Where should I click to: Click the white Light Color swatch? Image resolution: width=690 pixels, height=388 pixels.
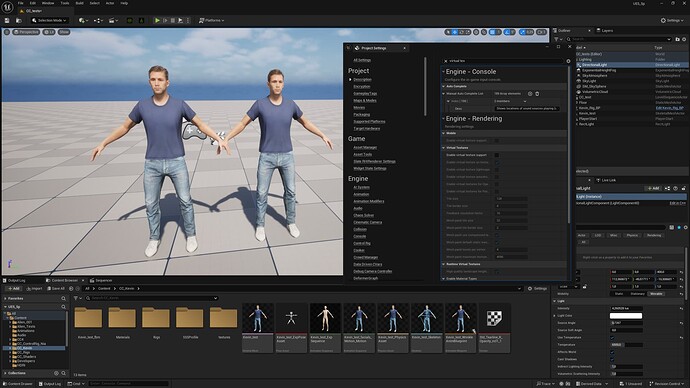[626, 315]
